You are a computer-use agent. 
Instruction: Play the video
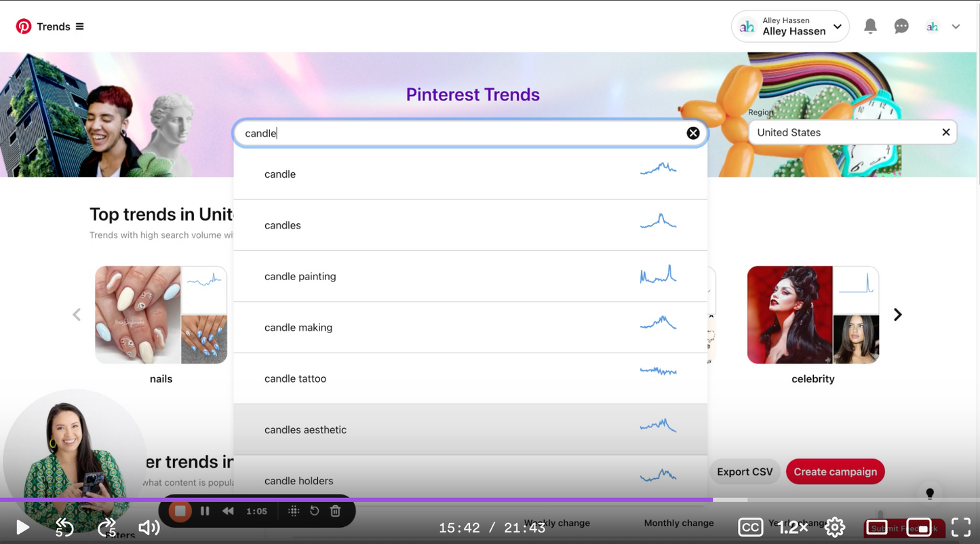pyautogui.click(x=22, y=527)
